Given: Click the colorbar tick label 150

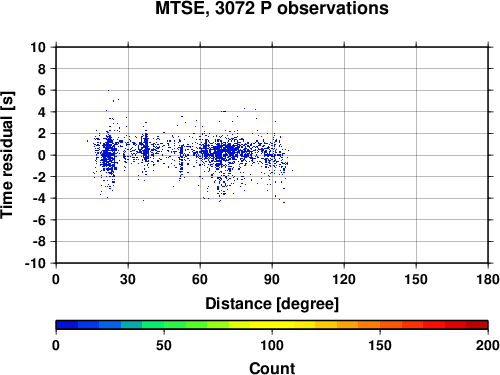Looking at the screenshot, I should coord(380,345).
